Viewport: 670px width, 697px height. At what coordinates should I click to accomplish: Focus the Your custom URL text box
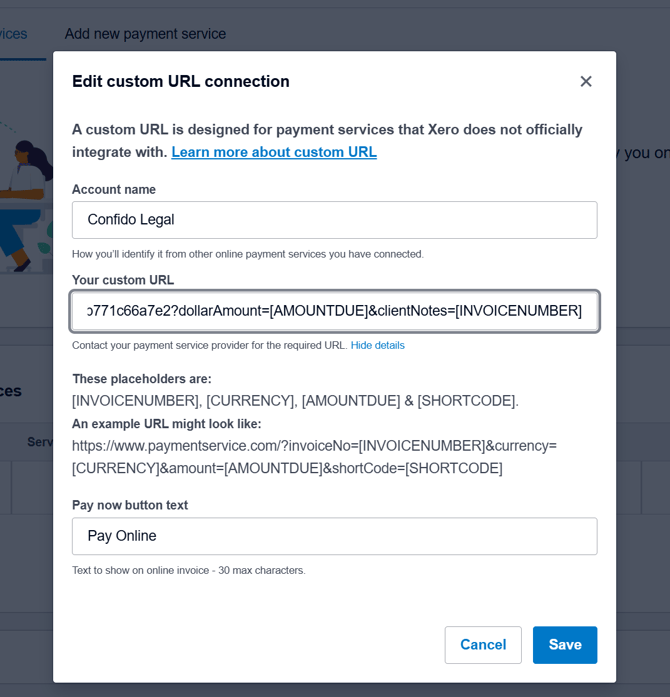point(334,311)
